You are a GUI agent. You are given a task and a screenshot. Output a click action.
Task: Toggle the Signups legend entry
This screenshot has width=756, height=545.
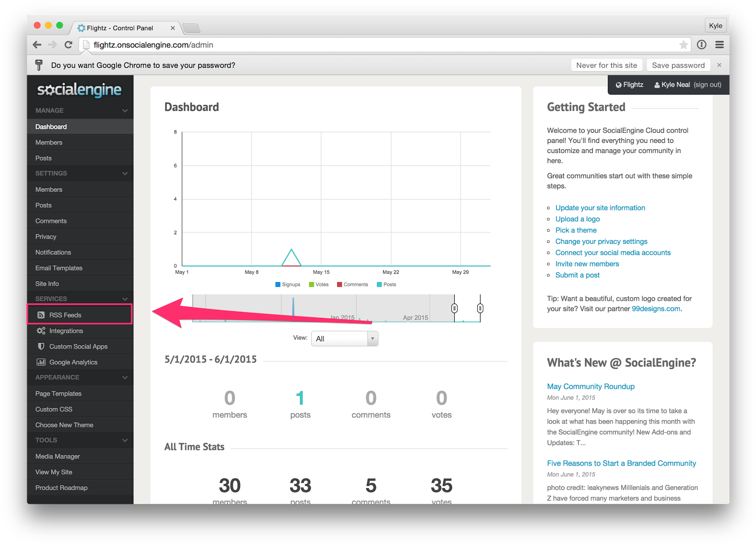pyautogui.click(x=288, y=284)
